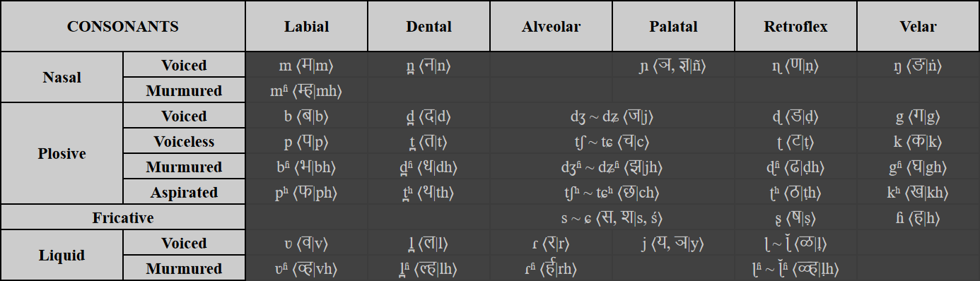Select the murmured mh cell
Viewport: 980px width, 281px height.
[x=307, y=90]
